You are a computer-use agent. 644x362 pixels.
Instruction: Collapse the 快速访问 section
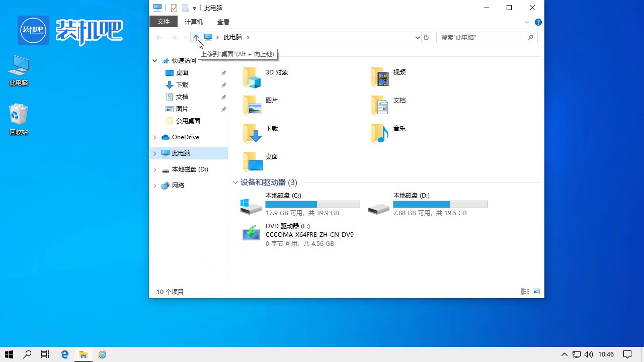[154, 60]
